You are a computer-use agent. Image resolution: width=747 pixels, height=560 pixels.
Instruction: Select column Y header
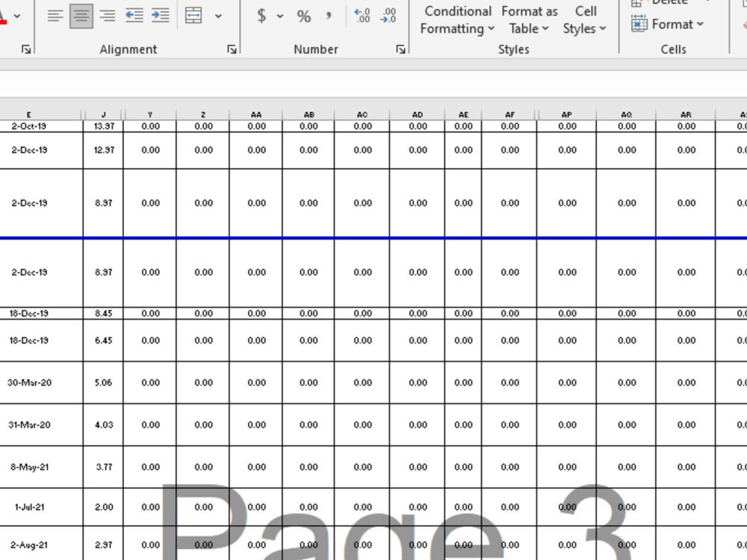149,114
